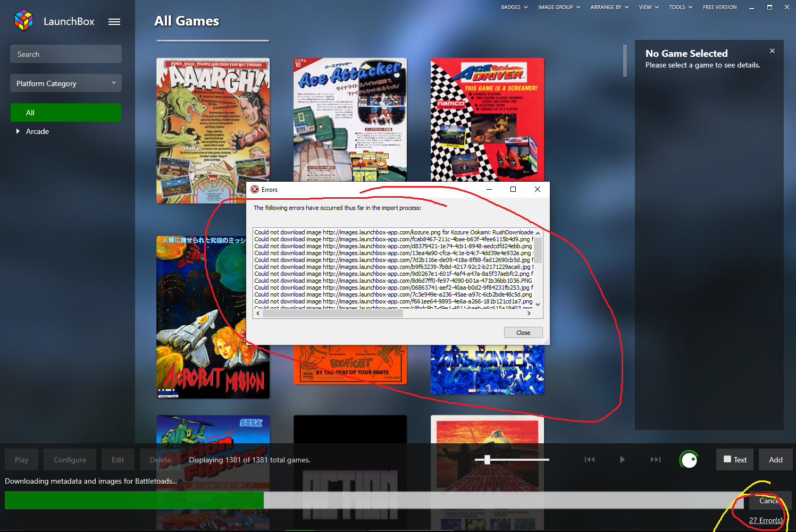Click the Errors dialog X close icon
The height and width of the screenshot is (532, 796).
tap(538, 189)
